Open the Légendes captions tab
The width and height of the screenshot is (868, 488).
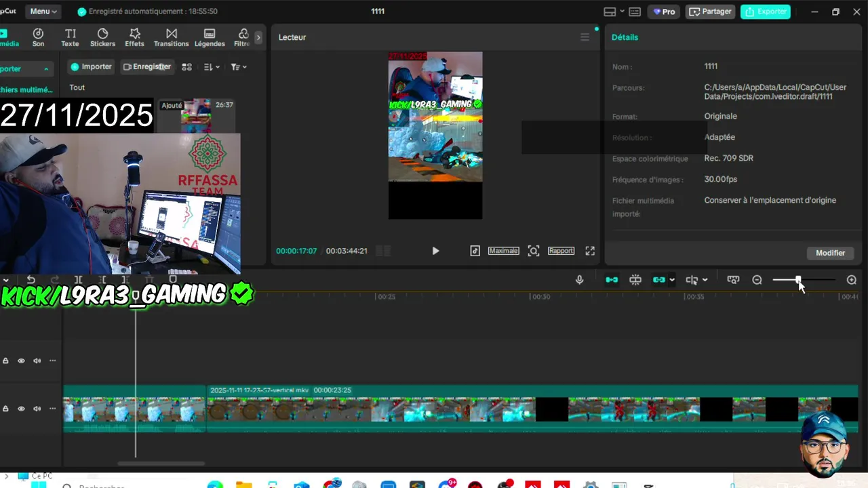210,38
